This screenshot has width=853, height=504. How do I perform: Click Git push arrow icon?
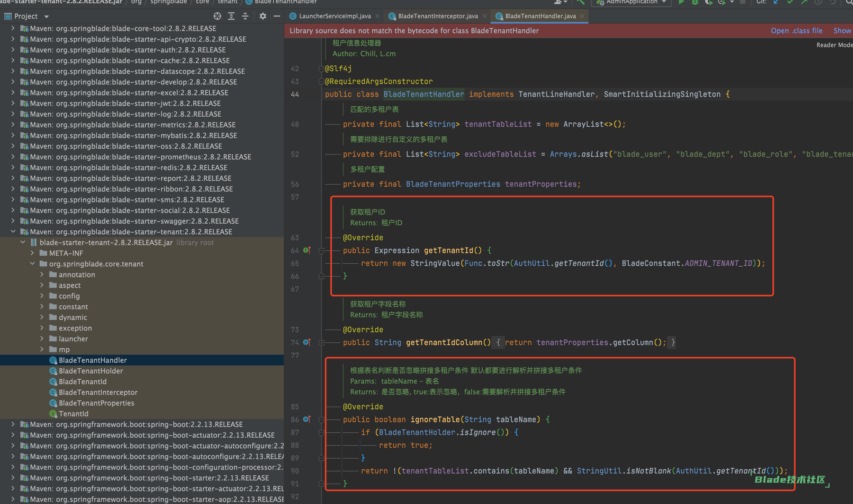pyautogui.click(x=804, y=2)
